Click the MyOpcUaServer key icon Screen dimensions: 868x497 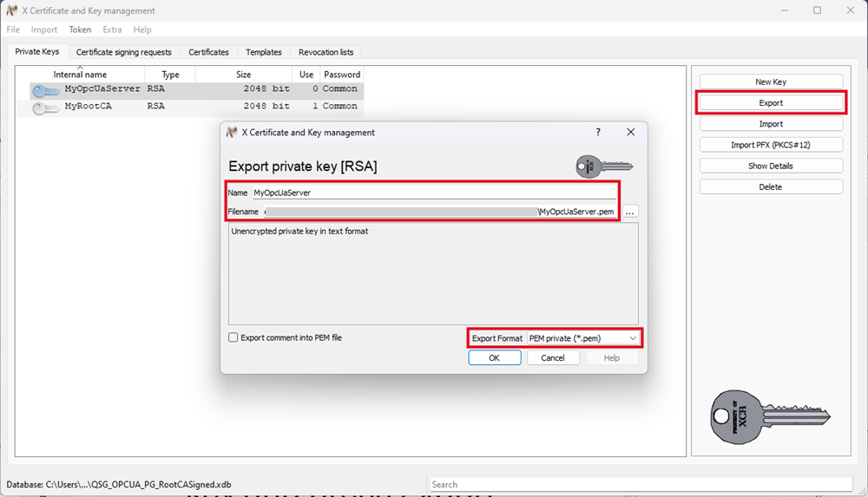(46, 89)
